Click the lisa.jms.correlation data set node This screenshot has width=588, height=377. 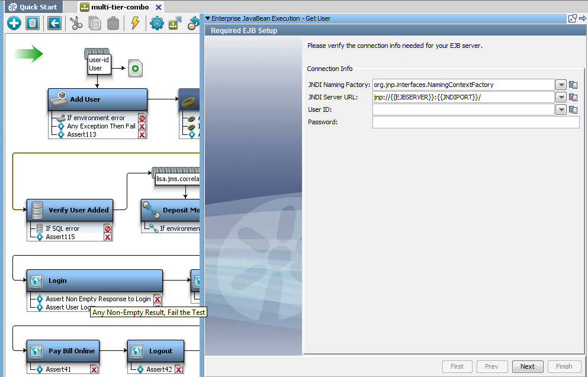pos(177,179)
